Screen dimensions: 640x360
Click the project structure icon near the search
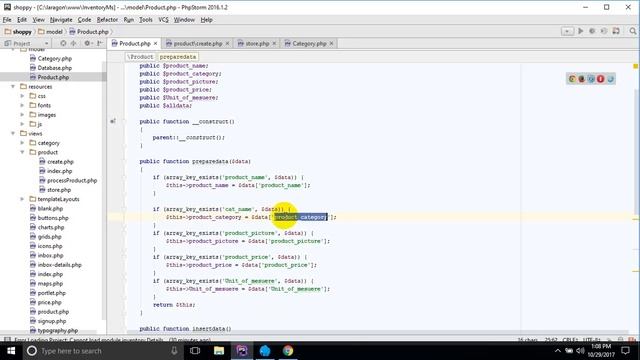point(616,31)
